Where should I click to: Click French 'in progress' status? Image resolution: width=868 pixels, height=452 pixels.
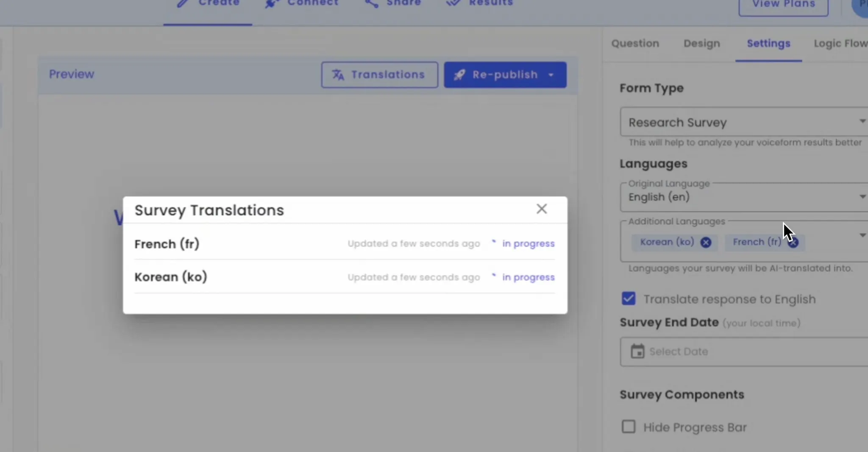[528, 243]
